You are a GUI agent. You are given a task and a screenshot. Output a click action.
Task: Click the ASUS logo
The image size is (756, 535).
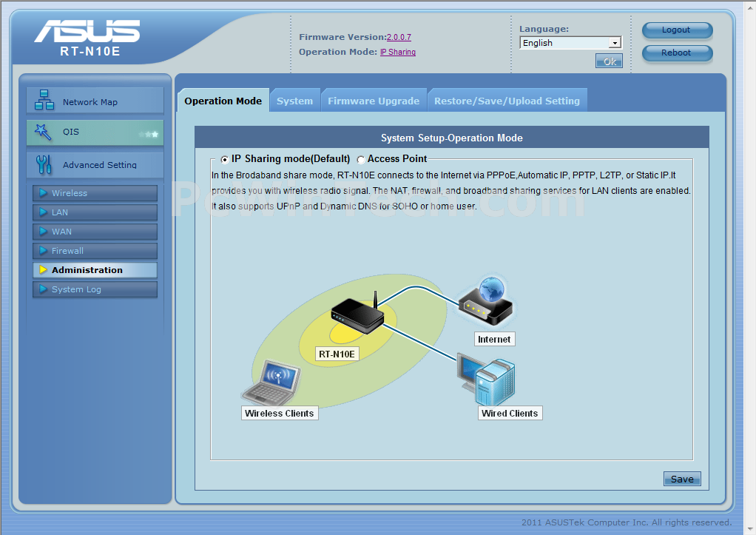click(87, 31)
